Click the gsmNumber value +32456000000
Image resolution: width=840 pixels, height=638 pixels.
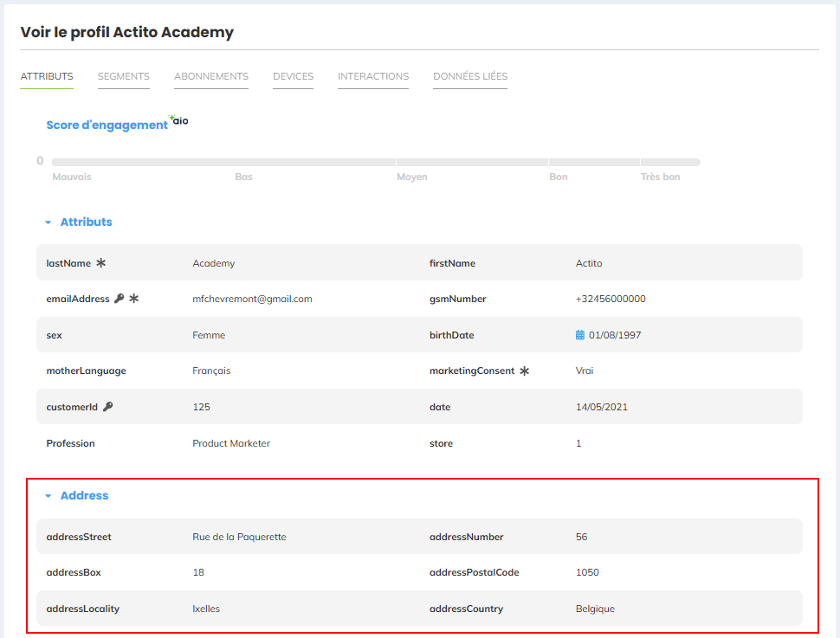click(x=611, y=299)
